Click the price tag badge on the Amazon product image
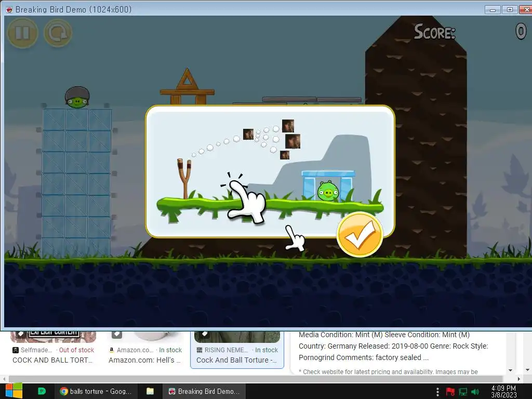The image size is (532, 399). [x=117, y=334]
